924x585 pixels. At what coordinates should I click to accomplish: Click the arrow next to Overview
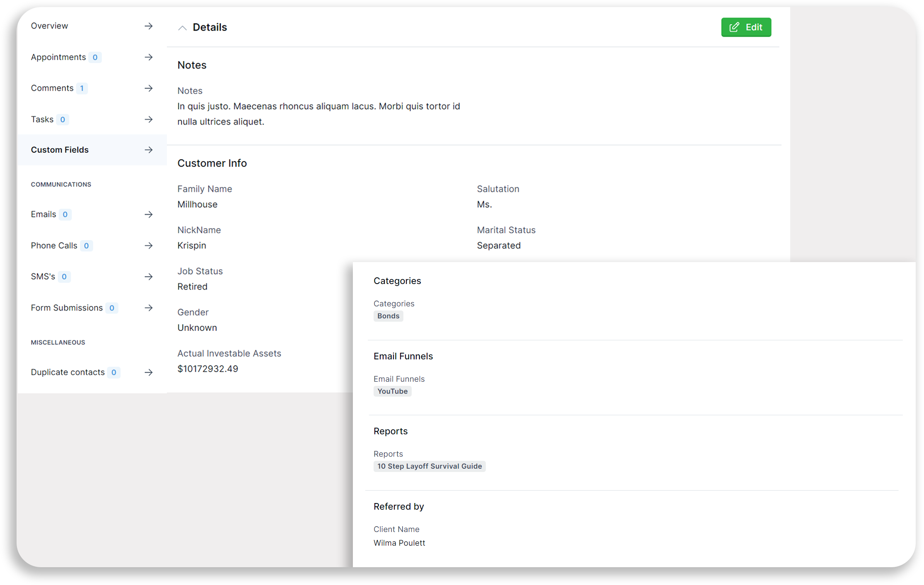click(148, 26)
